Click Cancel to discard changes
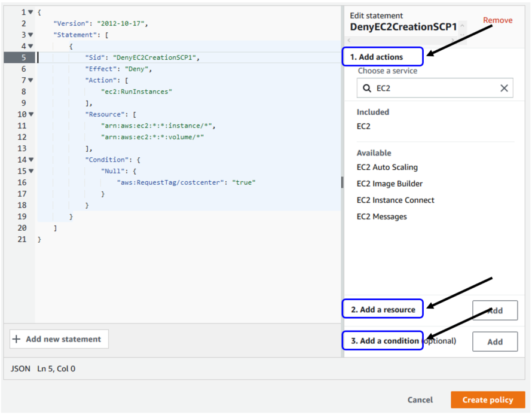The image size is (532, 418). 420,400
